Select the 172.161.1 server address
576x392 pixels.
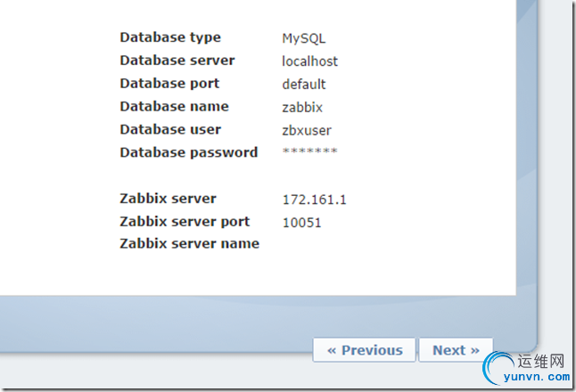click(314, 200)
